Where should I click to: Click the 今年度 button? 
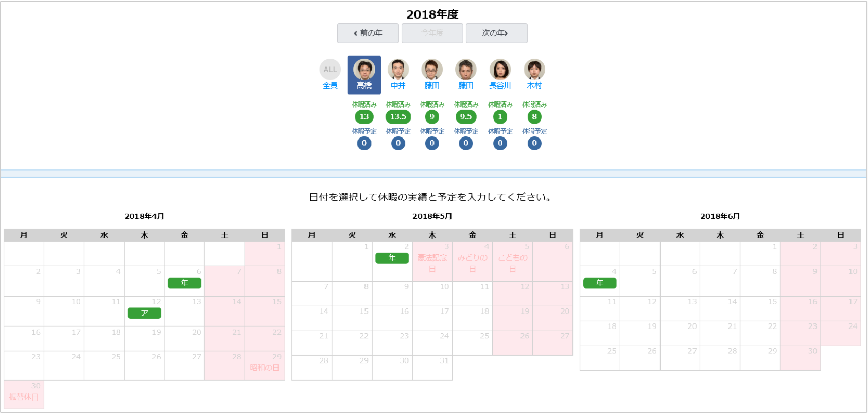pyautogui.click(x=432, y=33)
